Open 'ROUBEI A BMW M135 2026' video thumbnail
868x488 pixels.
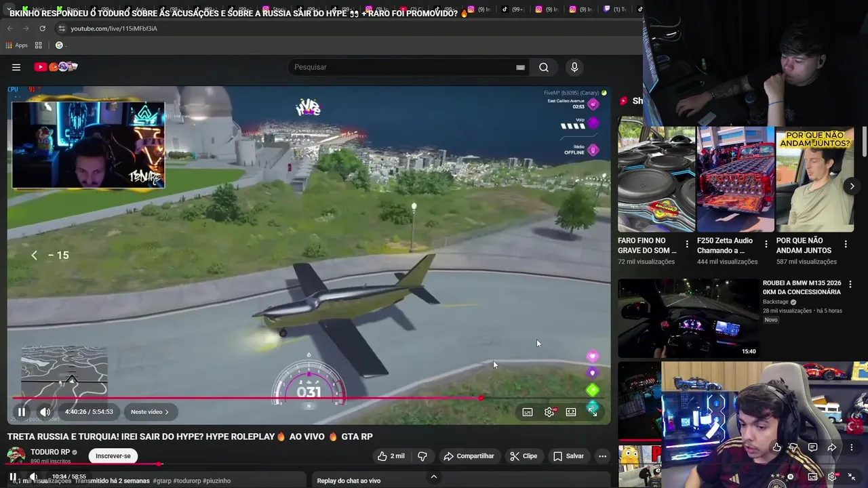[x=688, y=318]
